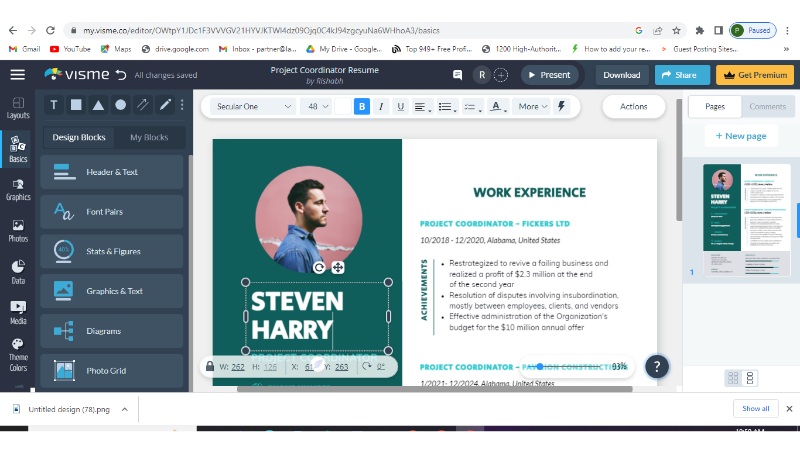Switch to the My Blocks tab
Screen dimensions: 800x449
[149, 137]
